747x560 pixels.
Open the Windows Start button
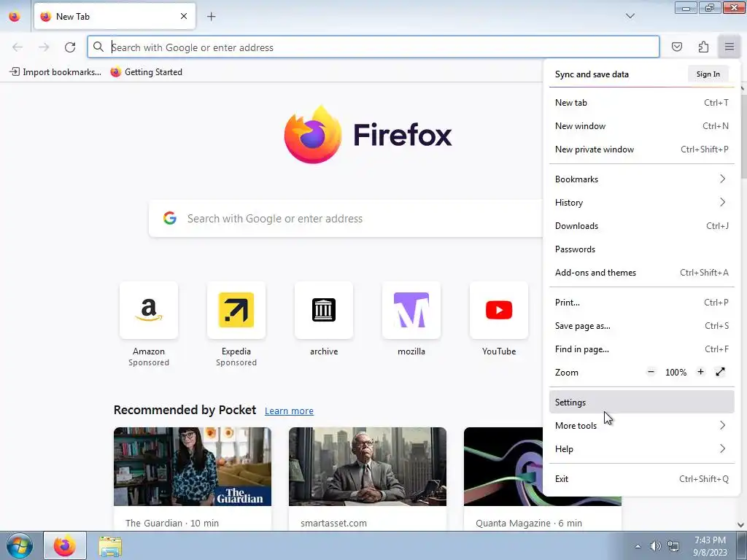19,545
